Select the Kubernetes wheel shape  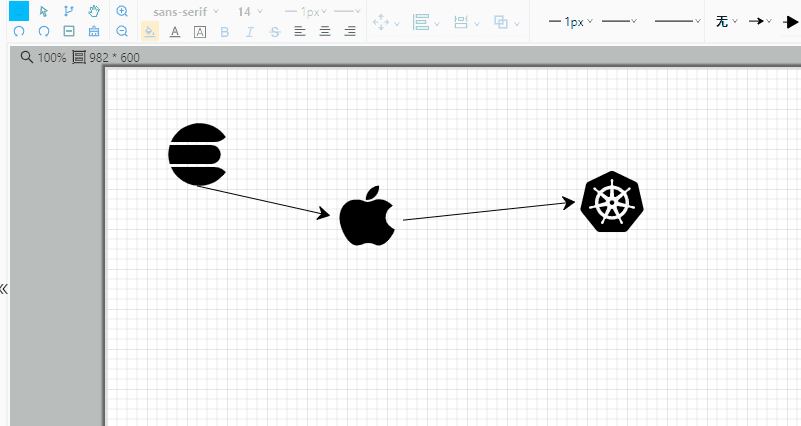612,202
